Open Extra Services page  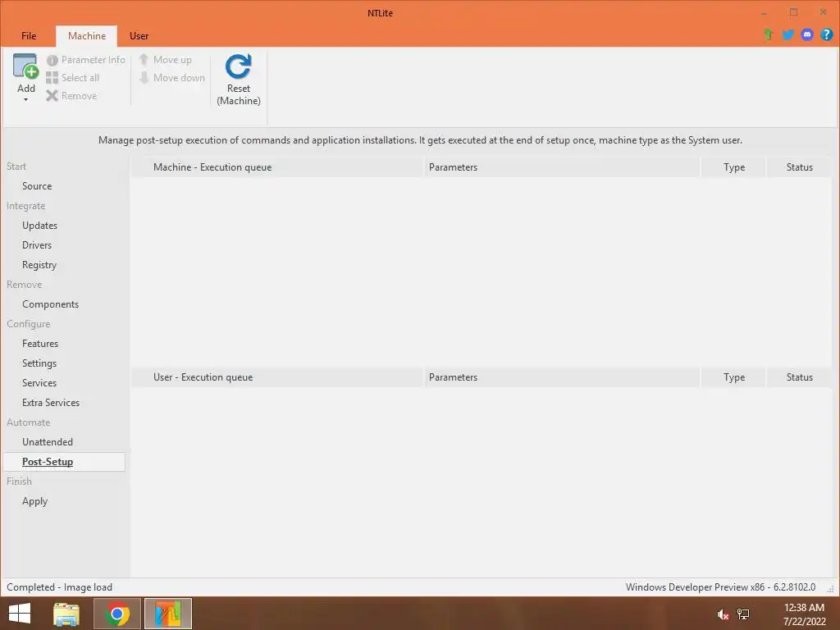pos(51,402)
